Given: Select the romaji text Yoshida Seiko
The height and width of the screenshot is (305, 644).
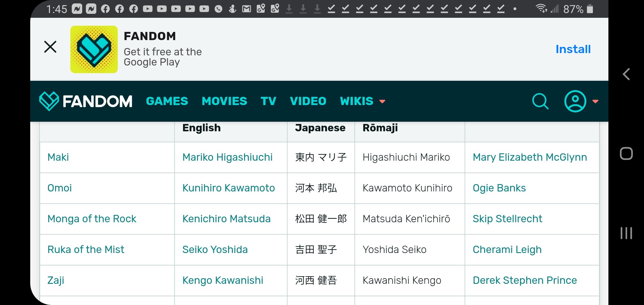Looking at the screenshot, I should (x=395, y=249).
